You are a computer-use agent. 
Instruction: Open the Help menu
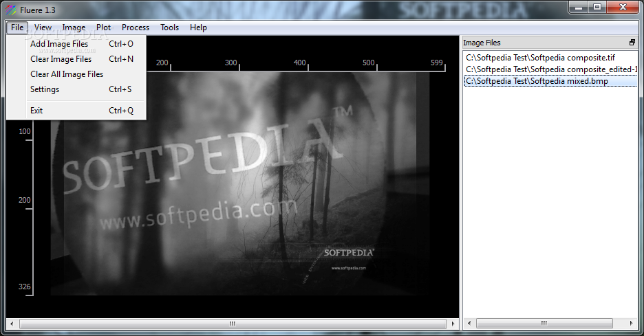198,27
